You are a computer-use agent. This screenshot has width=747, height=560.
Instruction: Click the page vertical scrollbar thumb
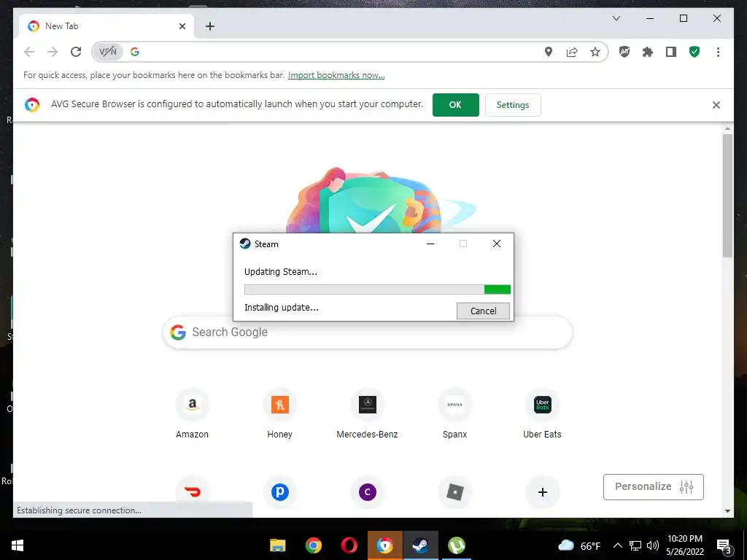[727, 195]
